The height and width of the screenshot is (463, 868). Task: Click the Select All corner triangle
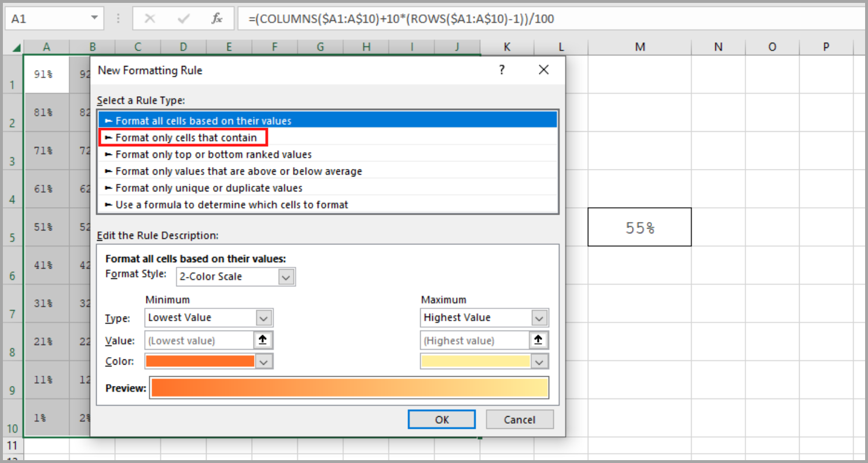pyautogui.click(x=16, y=47)
